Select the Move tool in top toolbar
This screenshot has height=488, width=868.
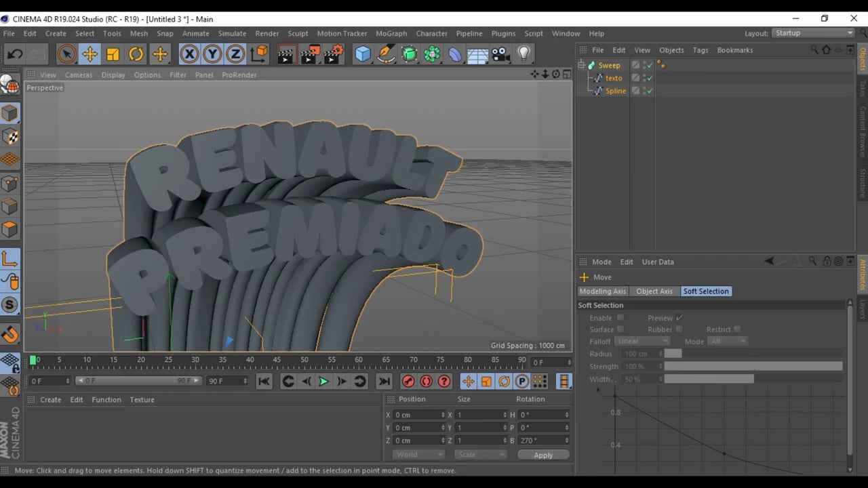point(90,54)
